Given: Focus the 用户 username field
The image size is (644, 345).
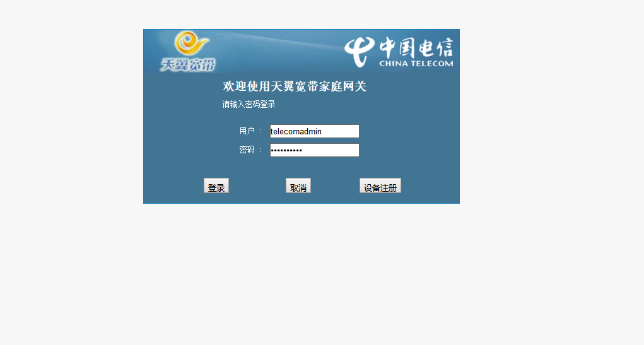Looking at the screenshot, I should (x=315, y=131).
